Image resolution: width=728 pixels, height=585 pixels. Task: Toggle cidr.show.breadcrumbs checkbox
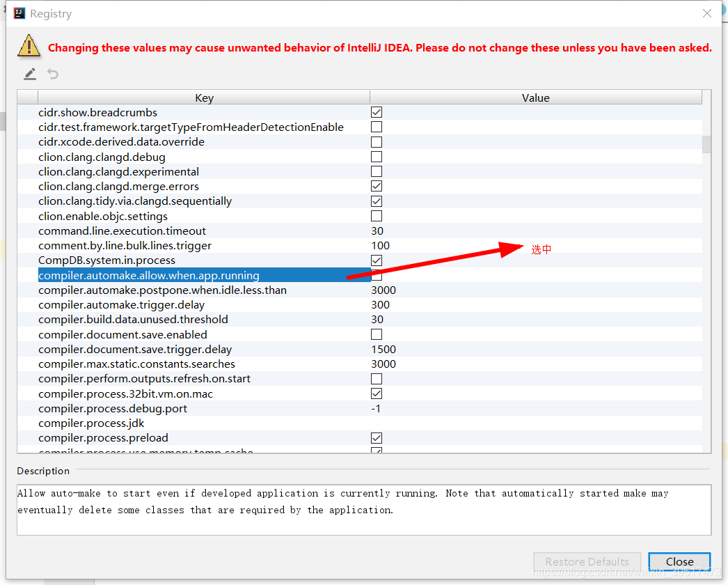point(377,112)
